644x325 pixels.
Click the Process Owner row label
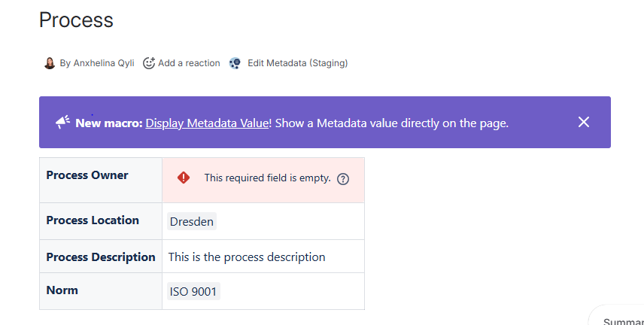click(x=87, y=175)
